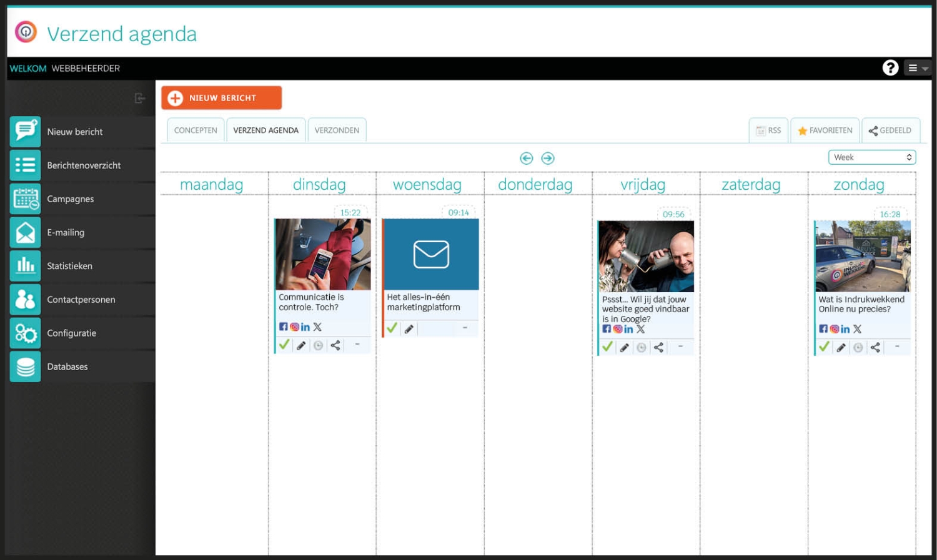This screenshot has width=937, height=560.
Task: Open the car photo thumbnail on zondag
Action: point(863,256)
